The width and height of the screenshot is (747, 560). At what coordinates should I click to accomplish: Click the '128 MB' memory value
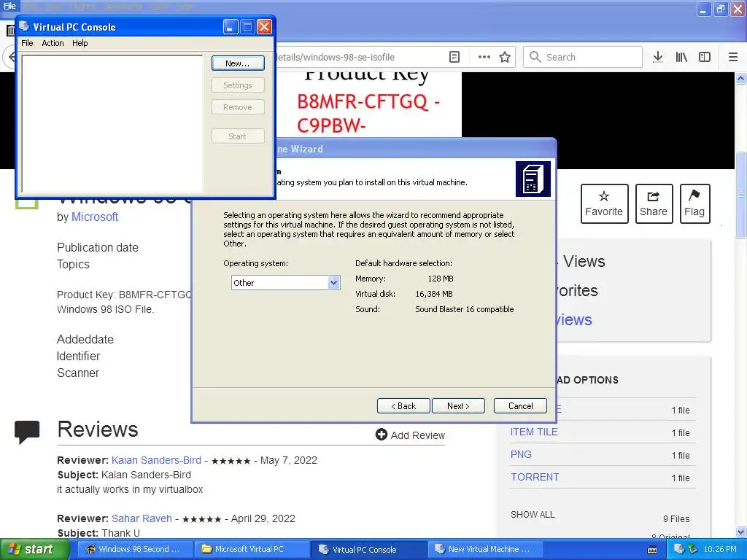(x=440, y=279)
